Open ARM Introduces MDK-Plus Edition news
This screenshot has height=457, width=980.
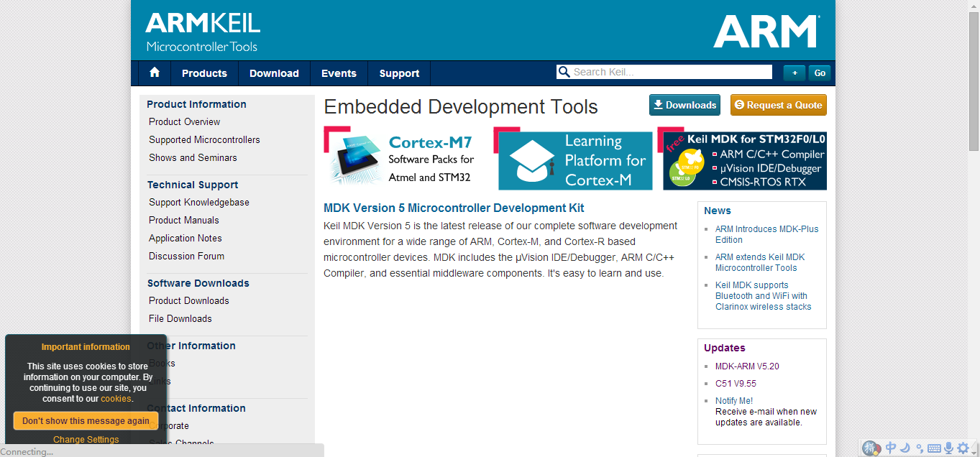point(766,234)
